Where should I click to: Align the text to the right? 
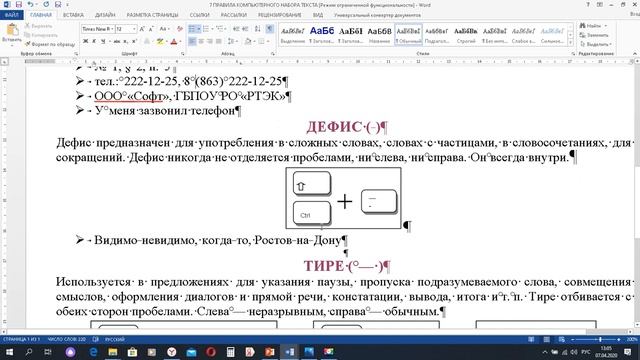[x=209, y=41]
